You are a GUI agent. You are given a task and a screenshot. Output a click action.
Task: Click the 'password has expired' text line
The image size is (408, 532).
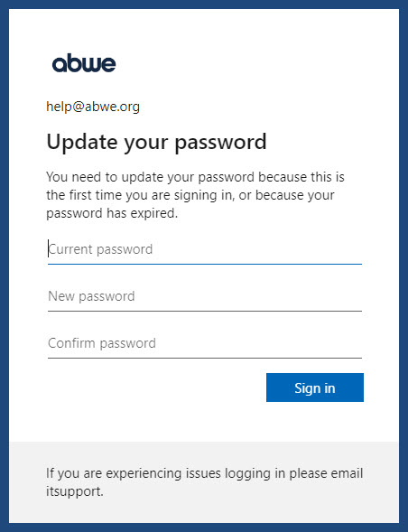point(112,213)
